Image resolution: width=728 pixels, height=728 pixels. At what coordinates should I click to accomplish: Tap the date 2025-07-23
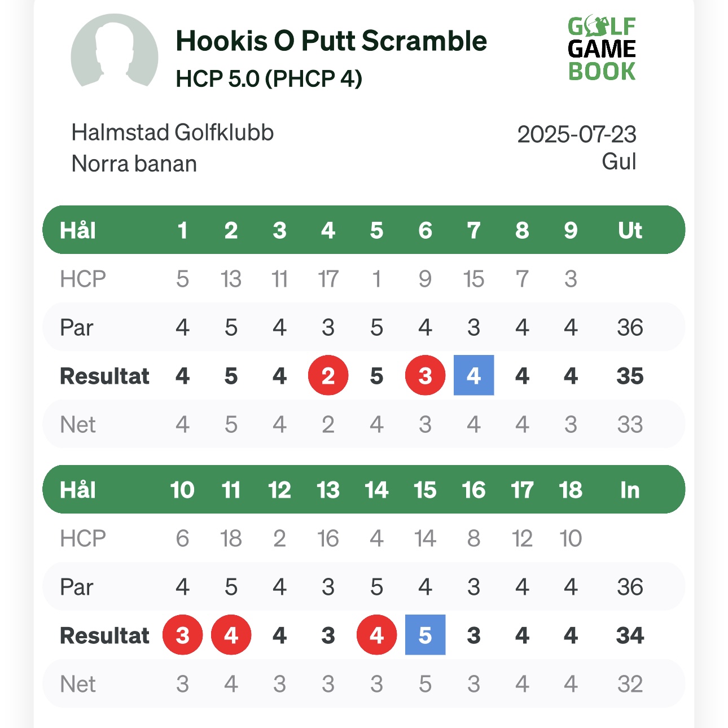click(x=577, y=134)
